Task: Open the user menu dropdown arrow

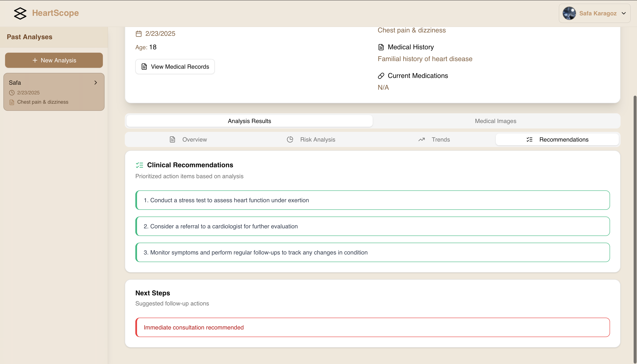Action: [x=624, y=13]
